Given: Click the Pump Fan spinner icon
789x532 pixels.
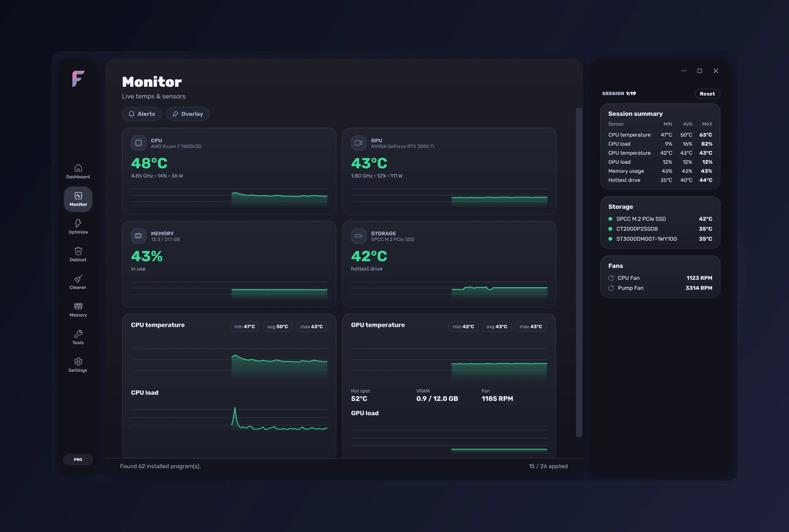Looking at the screenshot, I should [611, 288].
